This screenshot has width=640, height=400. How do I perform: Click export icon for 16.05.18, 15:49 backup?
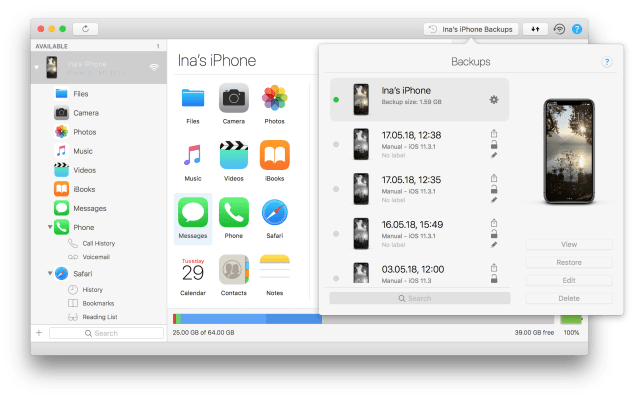494,223
